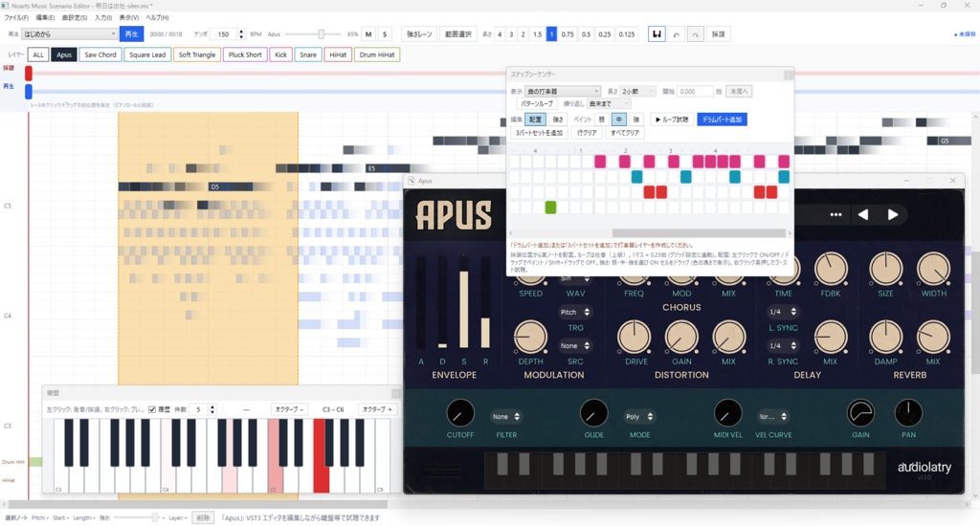980x526 pixels.
Task: Open the Apus MODE Poly selector
Action: coord(639,417)
